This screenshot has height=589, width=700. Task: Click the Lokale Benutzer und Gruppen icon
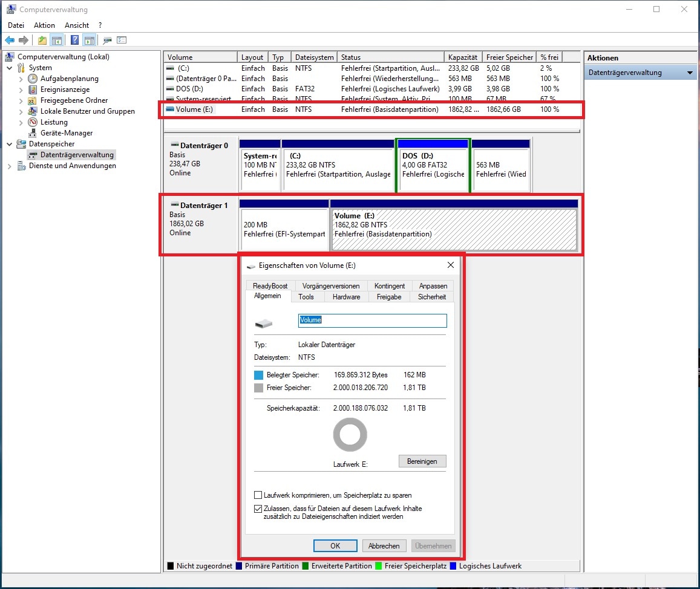click(33, 111)
